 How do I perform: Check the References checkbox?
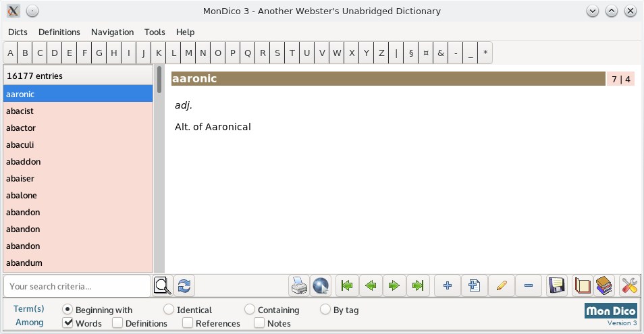pyautogui.click(x=188, y=323)
